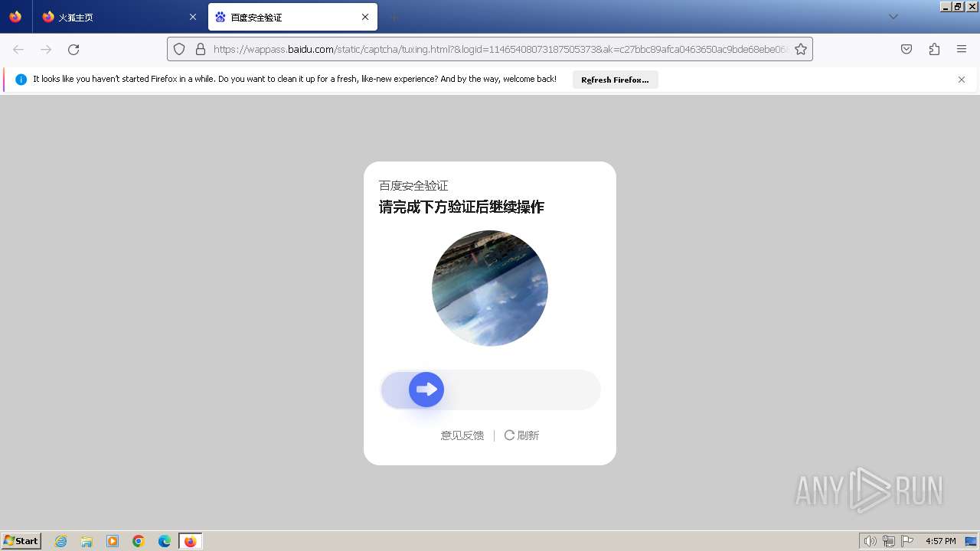Image resolution: width=980 pixels, height=551 pixels.
Task: Open the volume speaker tray icon
Action: coord(870,541)
